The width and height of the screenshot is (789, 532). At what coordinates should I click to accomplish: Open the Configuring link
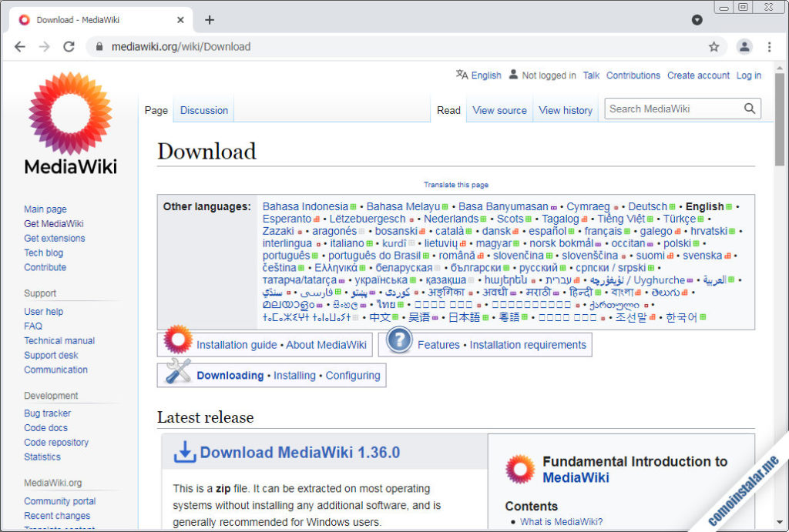point(353,376)
